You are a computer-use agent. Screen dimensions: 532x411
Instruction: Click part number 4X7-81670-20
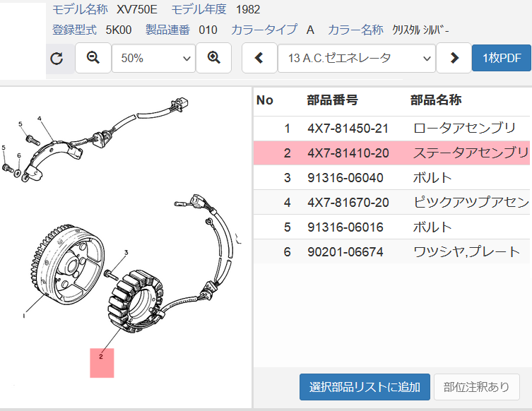[x=348, y=203]
